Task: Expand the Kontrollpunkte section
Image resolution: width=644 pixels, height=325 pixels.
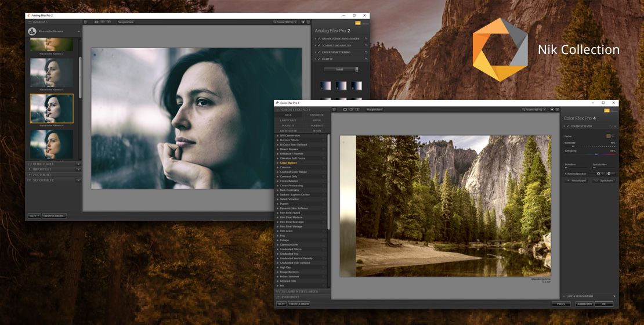Action: (x=566, y=174)
